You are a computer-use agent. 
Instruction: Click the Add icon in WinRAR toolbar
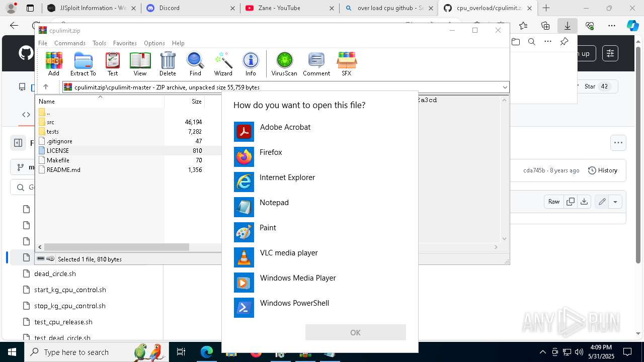click(54, 64)
